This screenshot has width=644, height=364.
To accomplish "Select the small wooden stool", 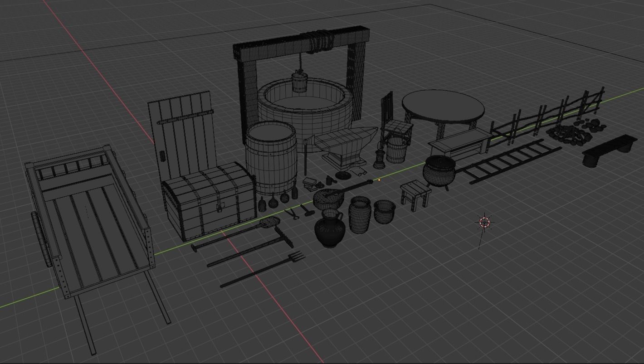I will pyautogui.click(x=415, y=195).
